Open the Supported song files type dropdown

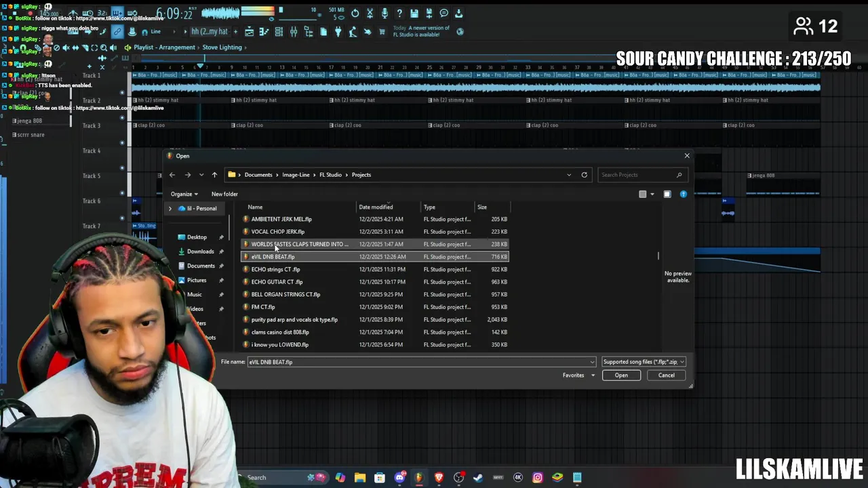(644, 362)
